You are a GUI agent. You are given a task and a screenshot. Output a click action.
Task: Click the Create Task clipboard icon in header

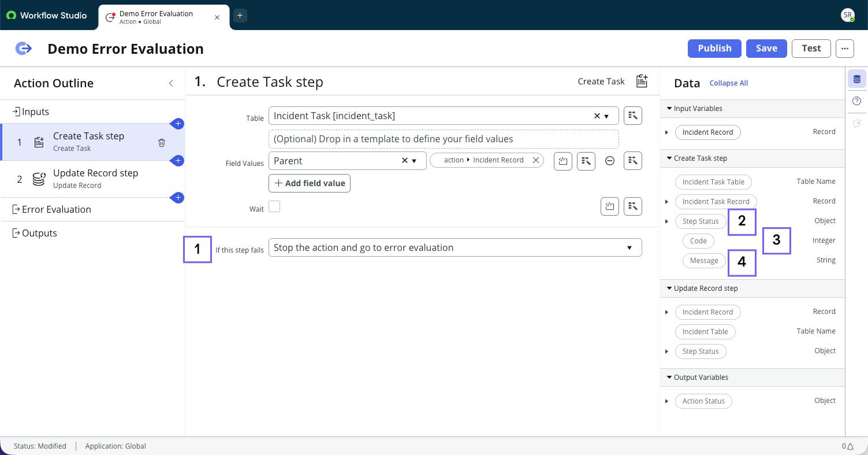pos(642,81)
